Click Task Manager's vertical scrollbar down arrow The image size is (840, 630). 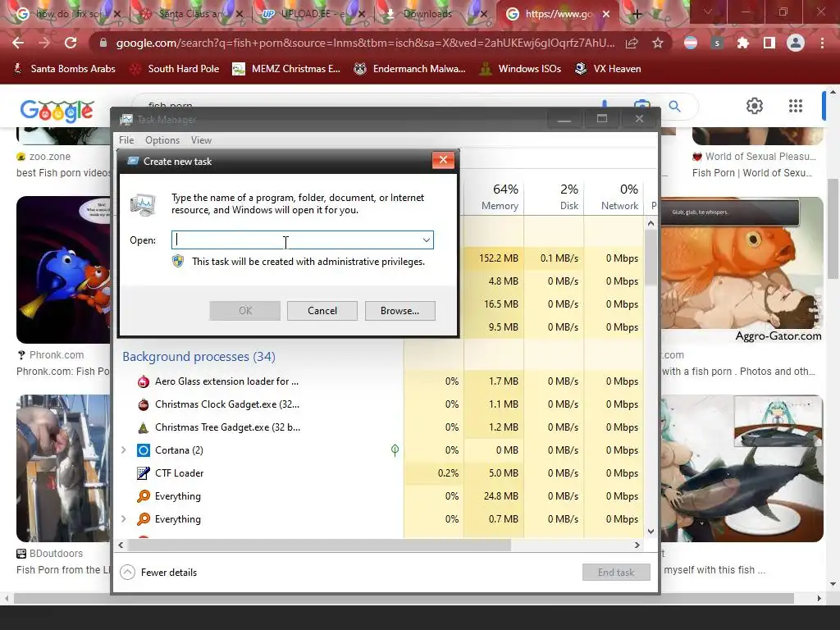[x=651, y=532]
